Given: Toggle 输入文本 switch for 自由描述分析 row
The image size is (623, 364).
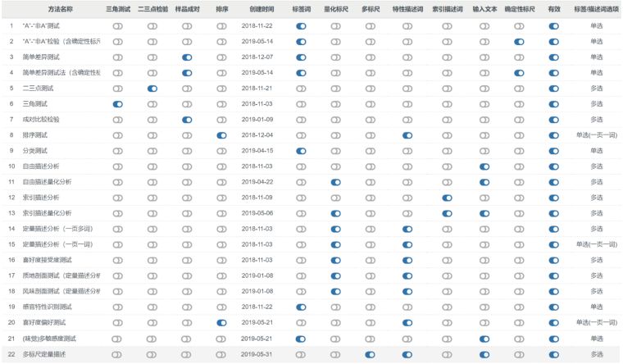Looking at the screenshot, I should click(484, 166).
